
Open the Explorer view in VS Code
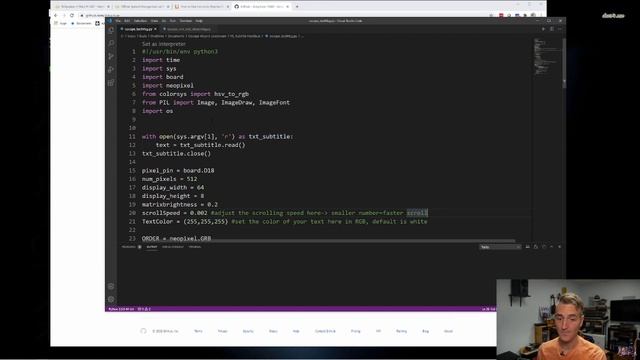click(111, 30)
